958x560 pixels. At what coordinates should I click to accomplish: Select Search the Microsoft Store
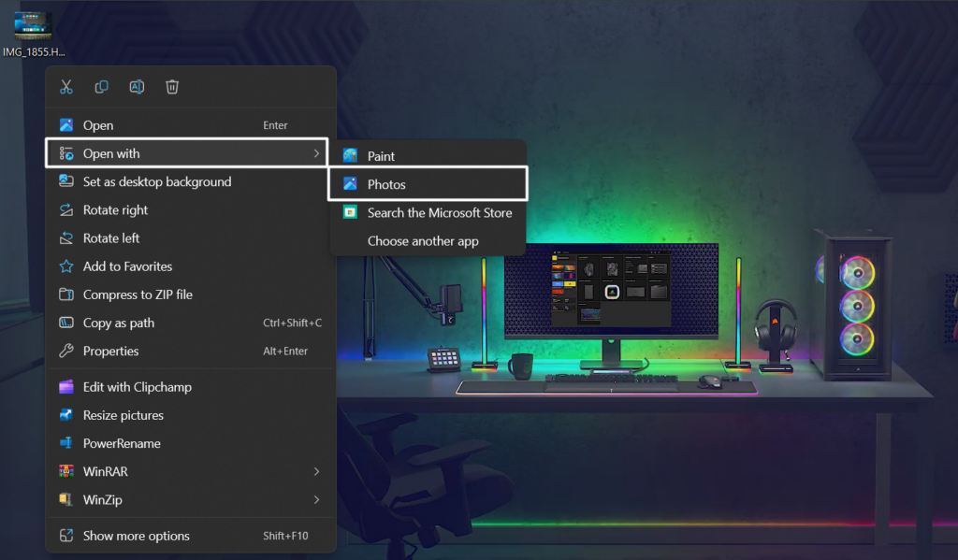pos(439,213)
